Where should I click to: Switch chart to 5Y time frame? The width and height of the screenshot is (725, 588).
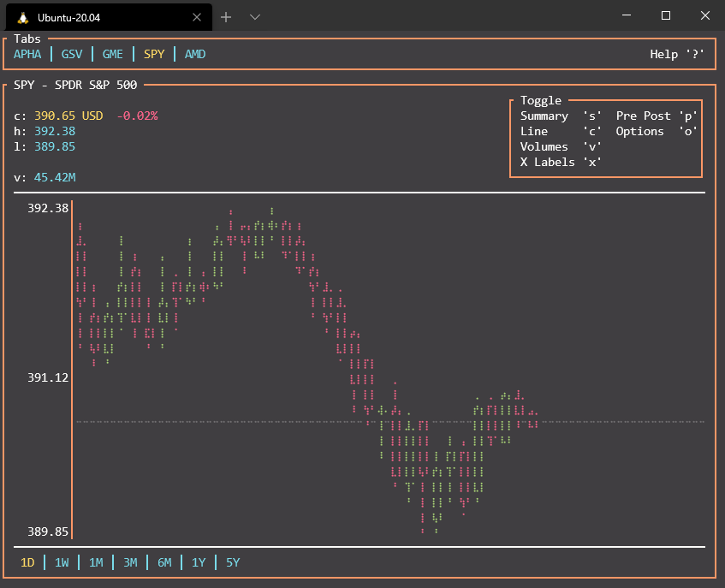[233, 562]
